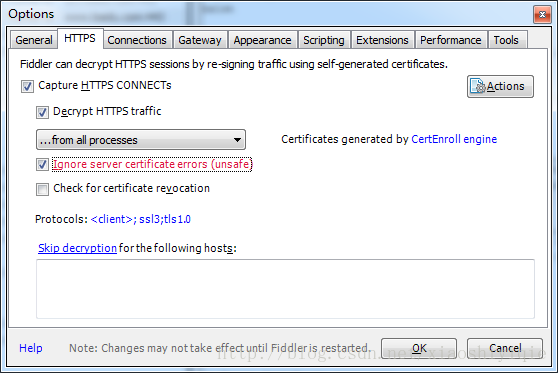Screen dimensions: 558x373
Task: Switch to the General tab
Action: point(34,40)
